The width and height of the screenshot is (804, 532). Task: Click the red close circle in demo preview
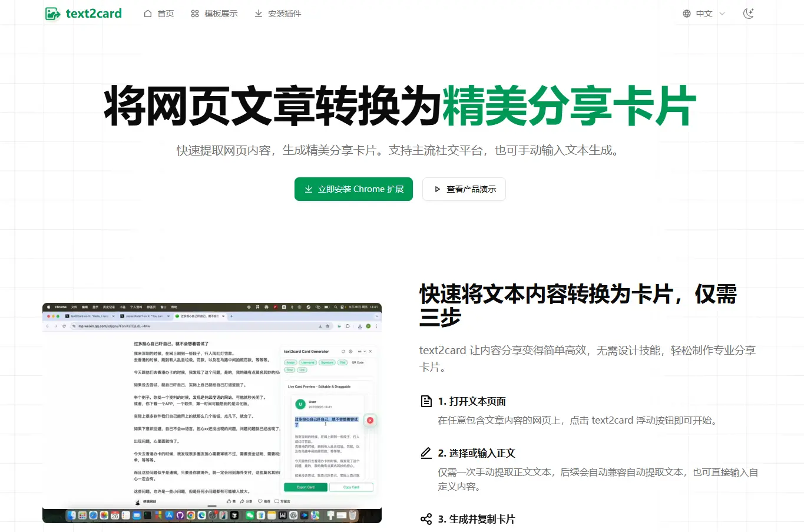(370, 420)
